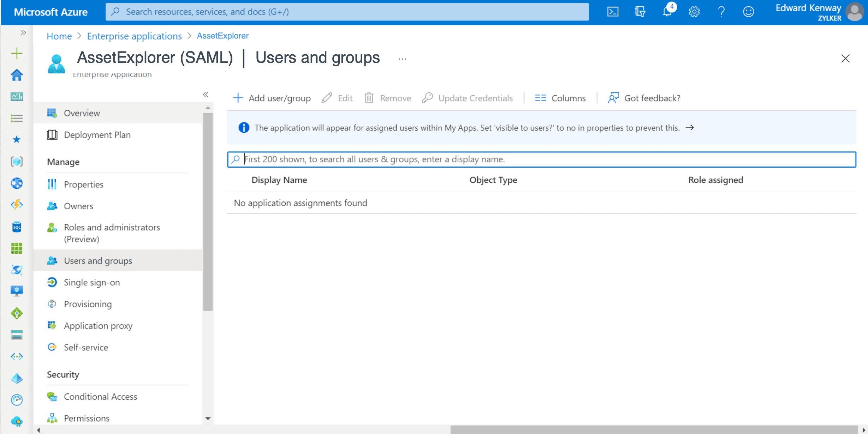Click Add user/group button
The height and width of the screenshot is (434, 868).
[x=272, y=98]
